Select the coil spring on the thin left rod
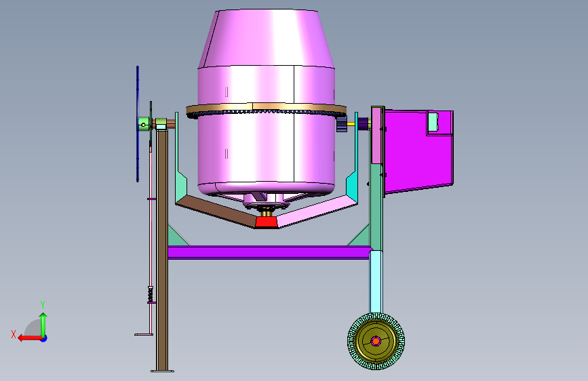Screen dimensions: 588x381 151,294
